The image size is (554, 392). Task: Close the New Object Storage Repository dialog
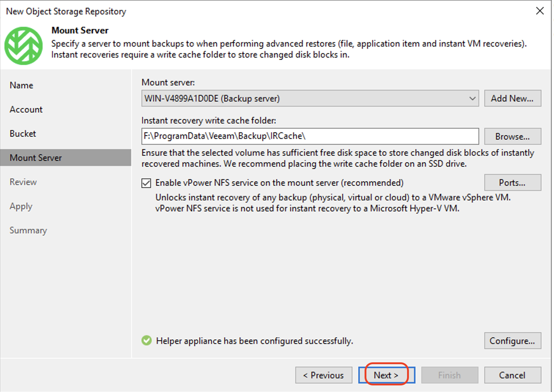click(540, 11)
